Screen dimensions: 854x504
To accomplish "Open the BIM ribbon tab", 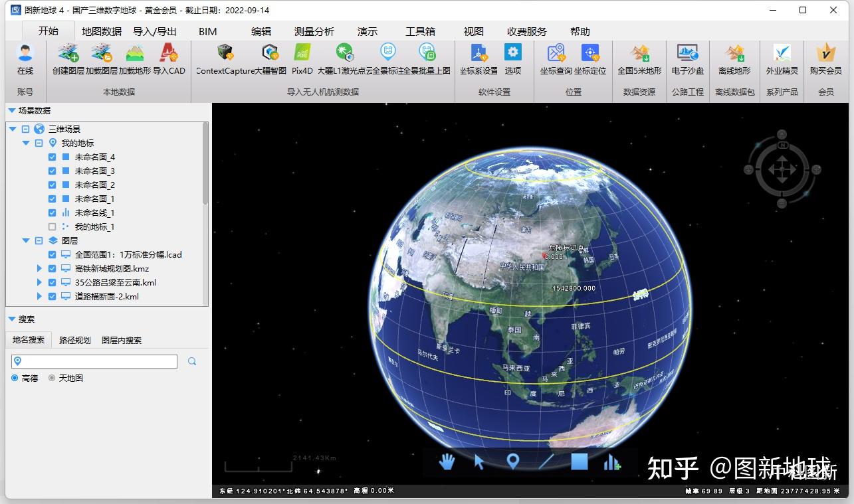I will 207,31.
